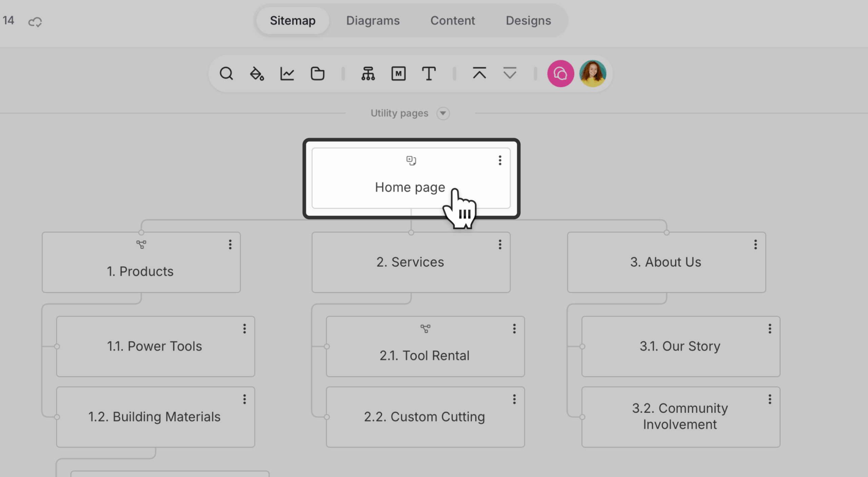This screenshot has height=477, width=868.
Task: Click the connector node above 3. About Us
Action: pyautogui.click(x=667, y=233)
